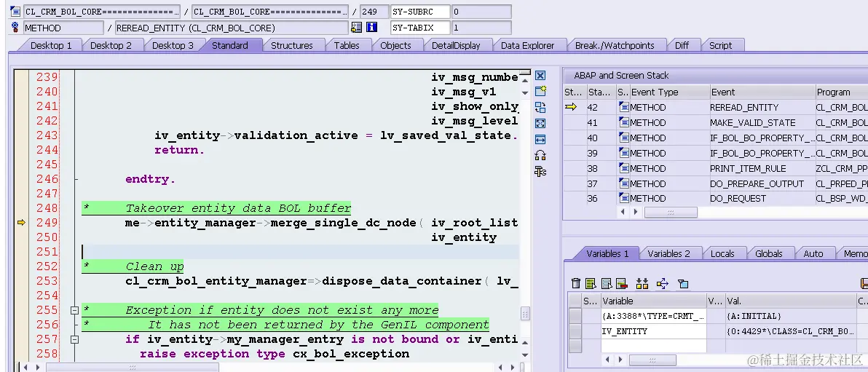Open the DetailDisplay tab
This screenshot has width=868, height=372.
click(456, 45)
